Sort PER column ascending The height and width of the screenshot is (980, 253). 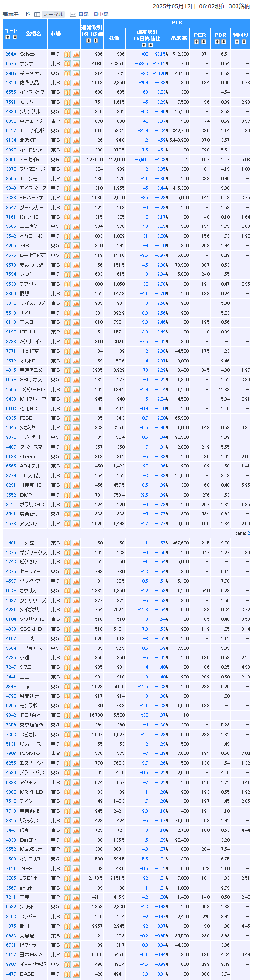pyautogui.click(x=196, y=41)
